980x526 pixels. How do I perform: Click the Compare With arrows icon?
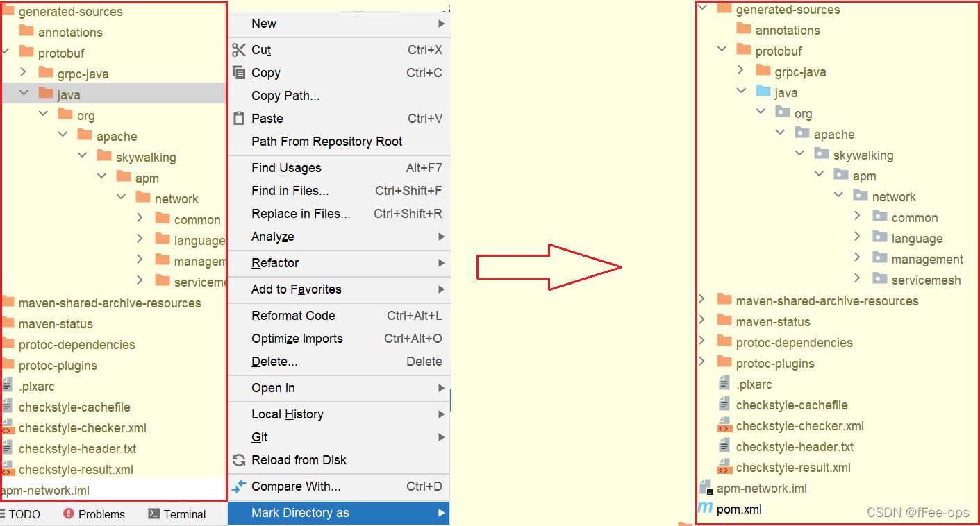[x=239, y=486]
